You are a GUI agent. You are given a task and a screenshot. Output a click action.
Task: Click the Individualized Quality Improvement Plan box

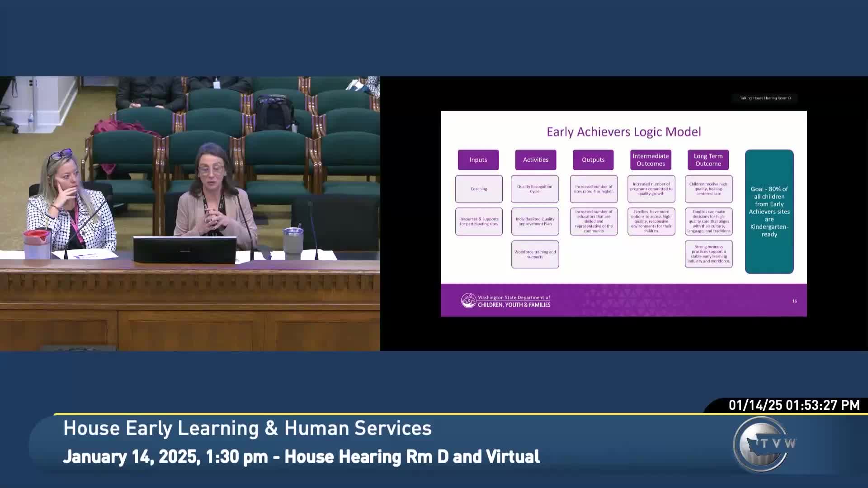(535, 221)
